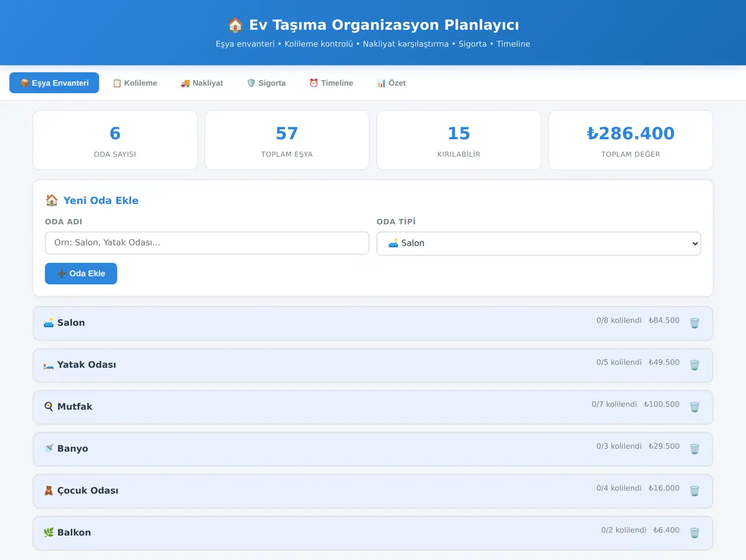
Task: Expand the Mutfak room section
Action: (x=373, y=407)
